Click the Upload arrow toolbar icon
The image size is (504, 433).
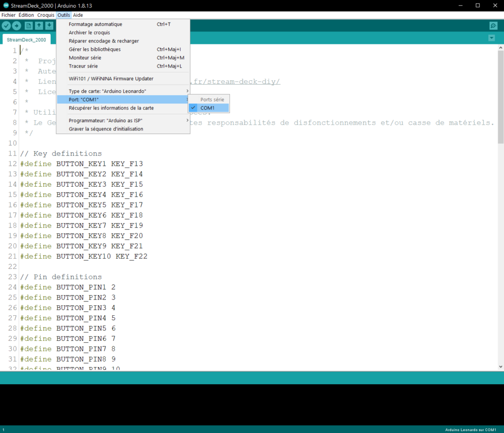click(17, 26)
